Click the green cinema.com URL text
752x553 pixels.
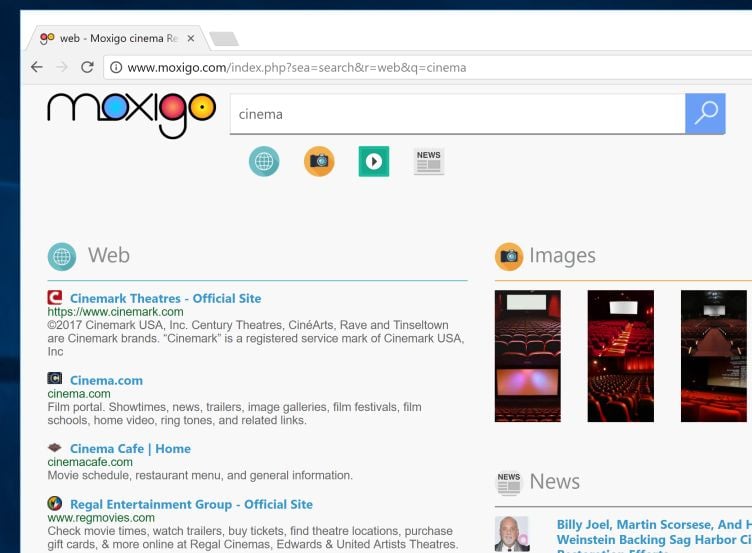(x=79, y=394)
